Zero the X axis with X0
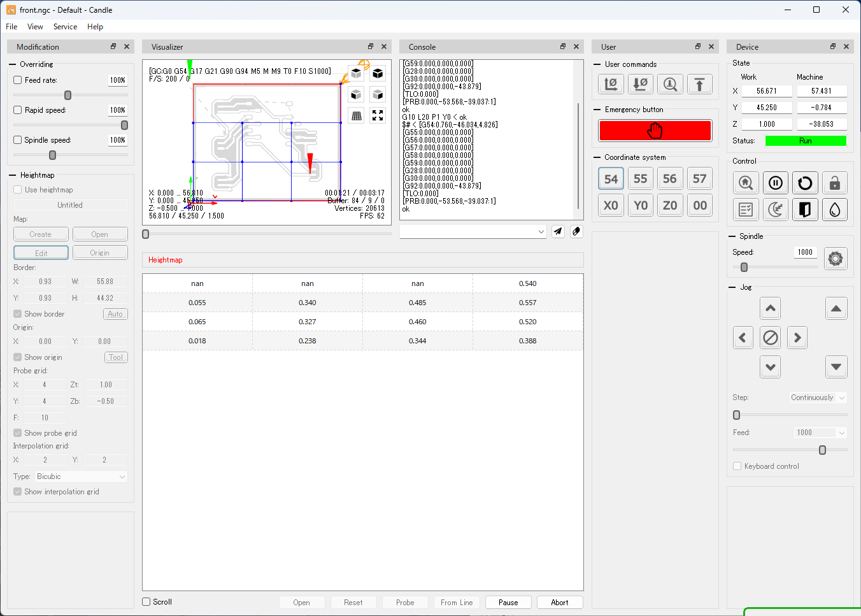The width and height of the screenshot is (861, 616). 611,205
